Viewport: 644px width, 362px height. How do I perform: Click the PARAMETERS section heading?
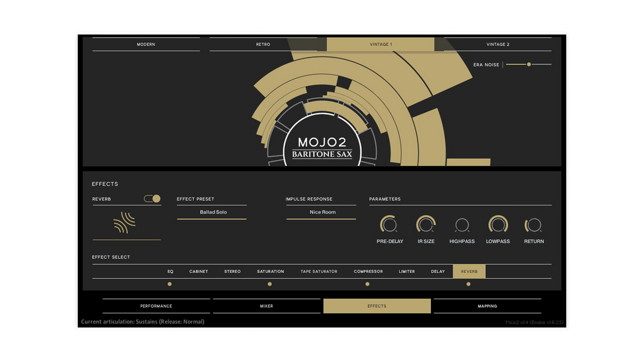(x=385, y=199)
